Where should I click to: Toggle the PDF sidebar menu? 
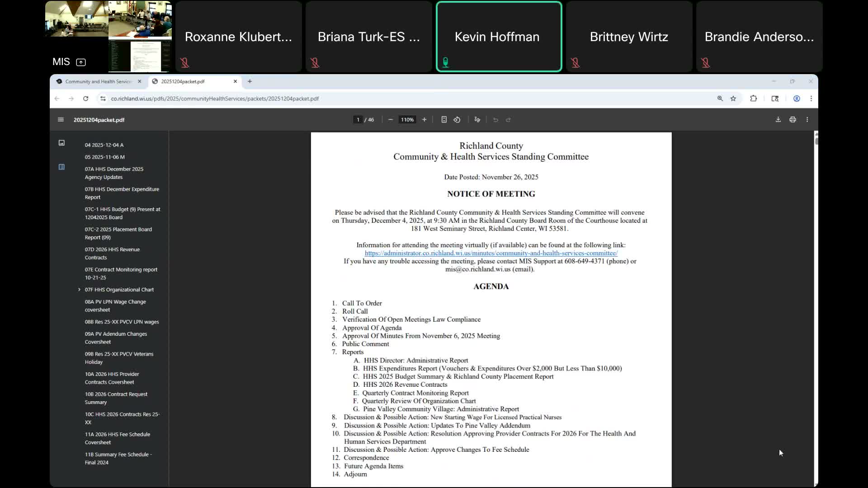click(61, 120)
